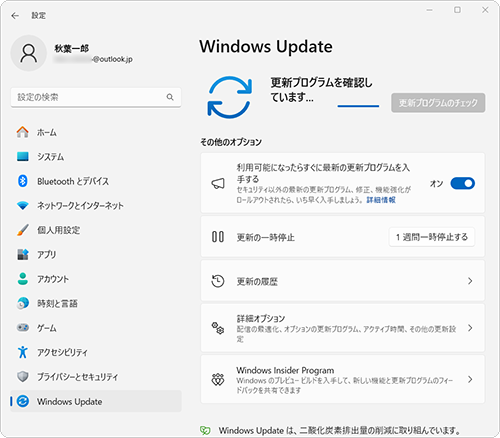The width and height of the screenshot is (500, 438).
Task: Click the history clock icon
Action: click(218, 281)
